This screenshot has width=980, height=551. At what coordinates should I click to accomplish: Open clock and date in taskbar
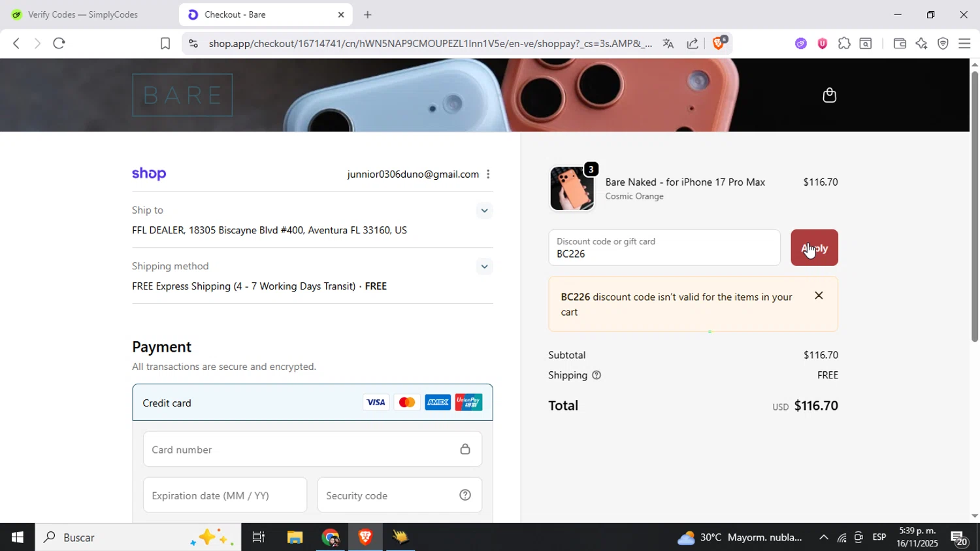[x=917, y=537]
